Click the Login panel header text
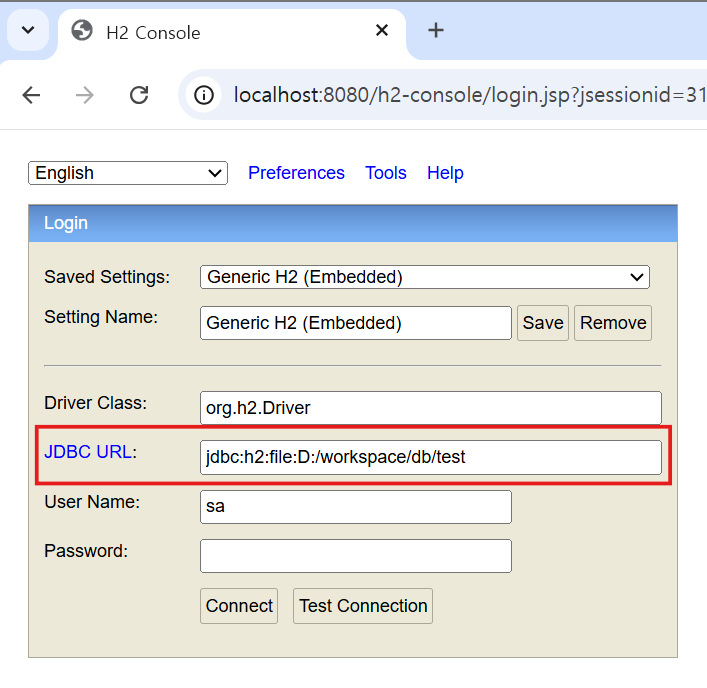Image resolution: width=707 pixels, height=688 pixels. click(66, 223)
